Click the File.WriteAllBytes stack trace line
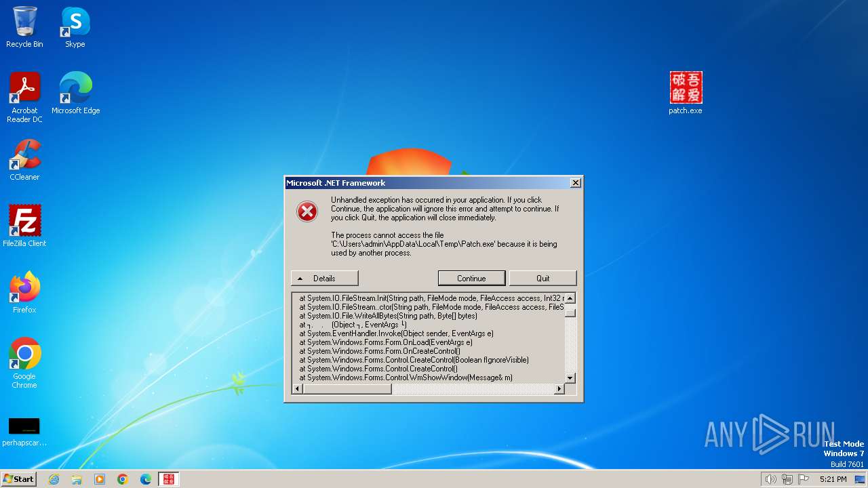 [x=388, y=316]
